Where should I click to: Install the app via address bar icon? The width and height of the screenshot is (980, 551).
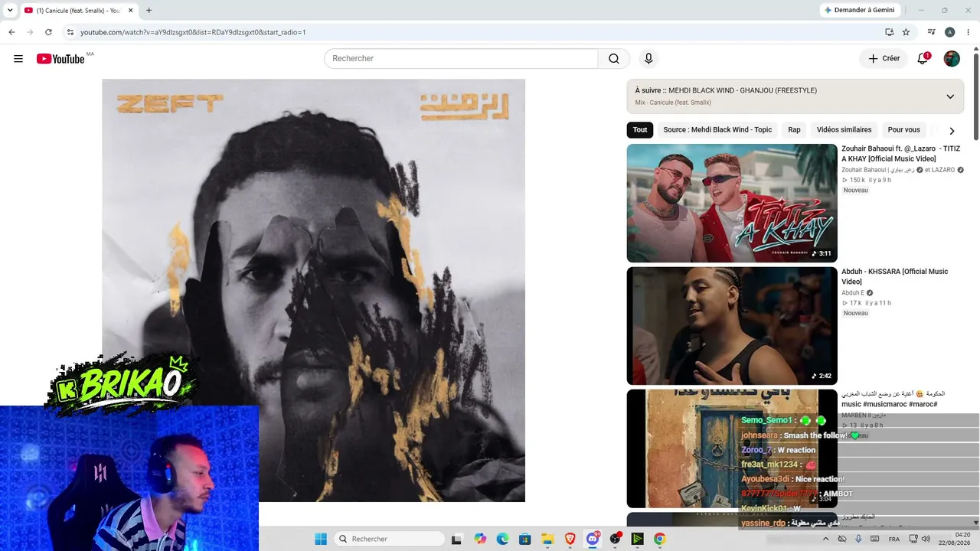pos(889,32)
